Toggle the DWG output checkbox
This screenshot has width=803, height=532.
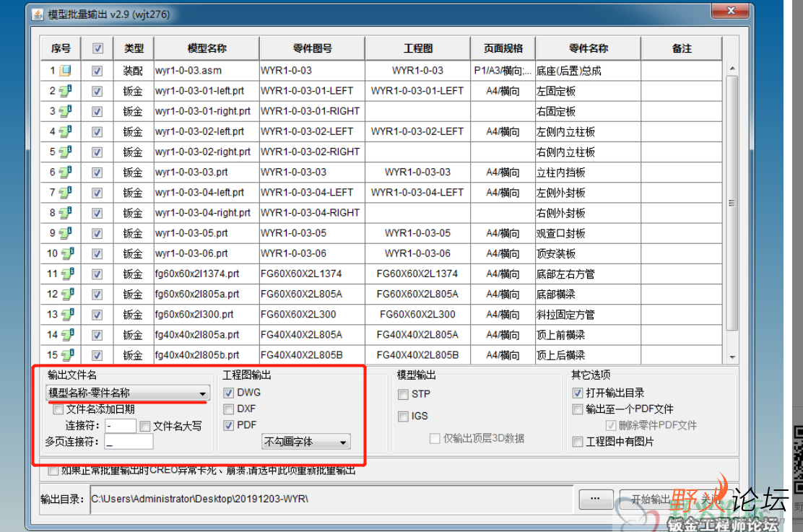228,393
